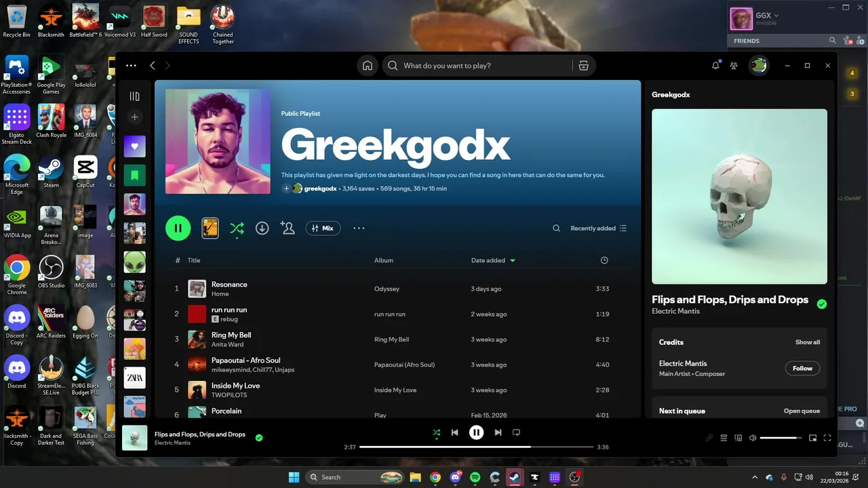Click Open queue link

(802, 411)
